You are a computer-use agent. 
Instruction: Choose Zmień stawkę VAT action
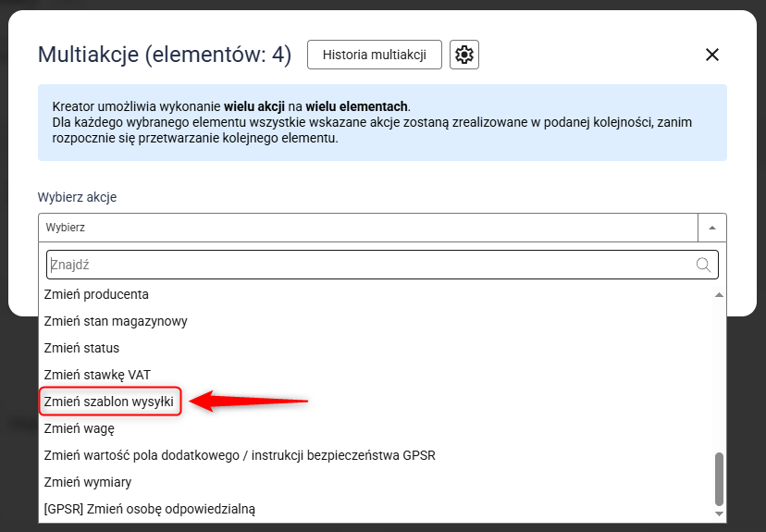point(97,375)
